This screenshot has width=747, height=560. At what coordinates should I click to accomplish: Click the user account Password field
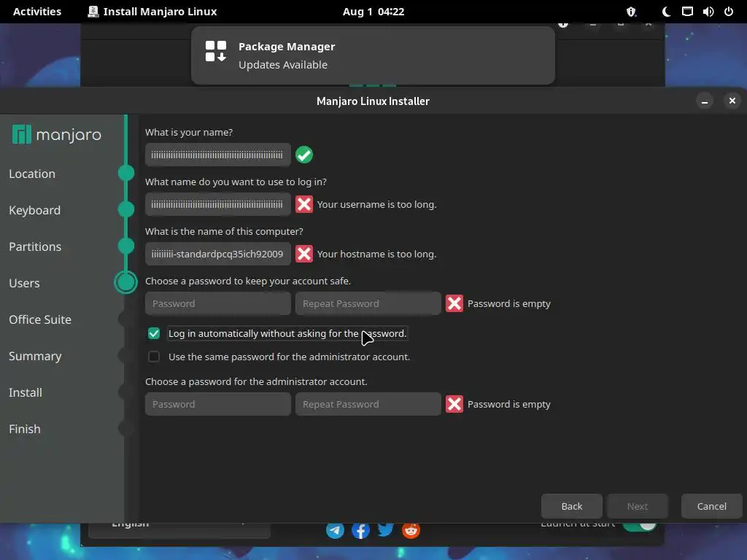click(217, 303)
